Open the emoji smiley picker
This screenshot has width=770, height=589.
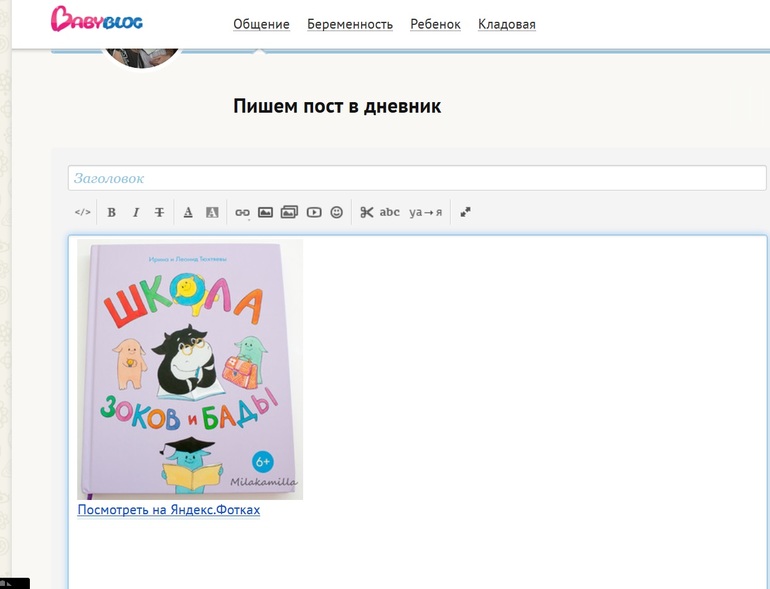[x=337, y=212]
